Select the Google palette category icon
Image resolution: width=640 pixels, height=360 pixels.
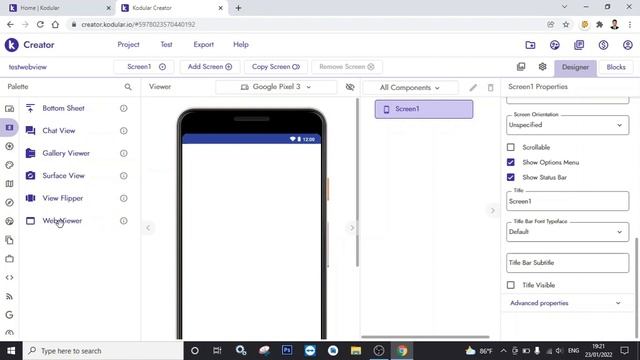point(9,315)
